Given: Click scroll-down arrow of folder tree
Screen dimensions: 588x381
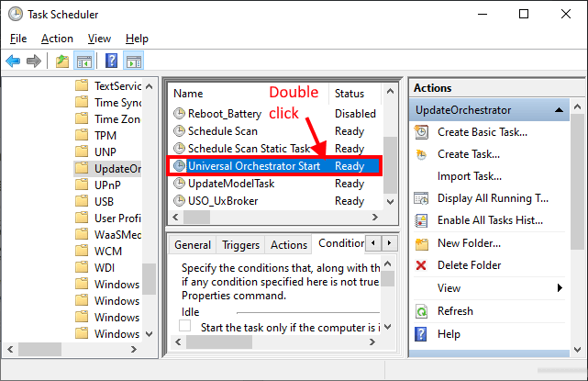Looking at the screenshot, I should (149, 333).
